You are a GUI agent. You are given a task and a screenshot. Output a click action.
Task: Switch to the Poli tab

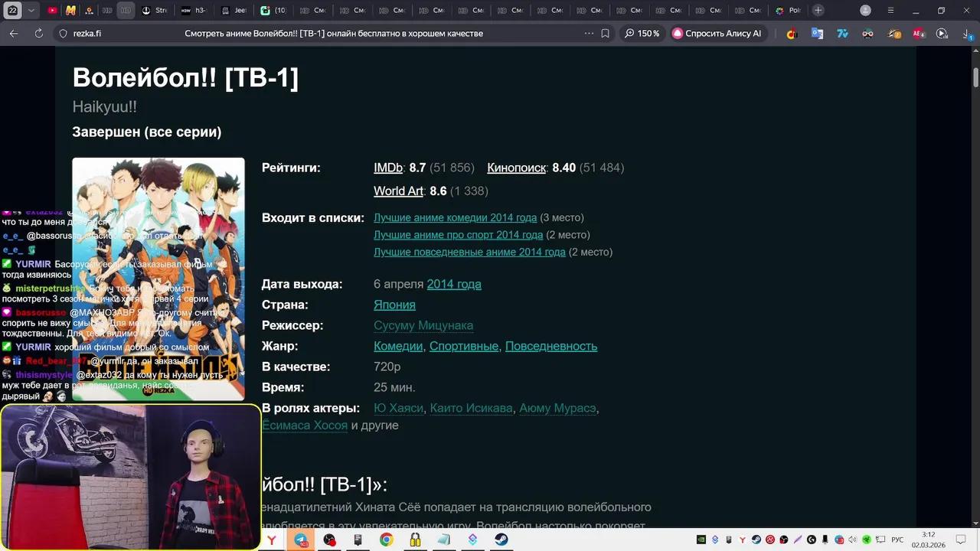[789, 11]
